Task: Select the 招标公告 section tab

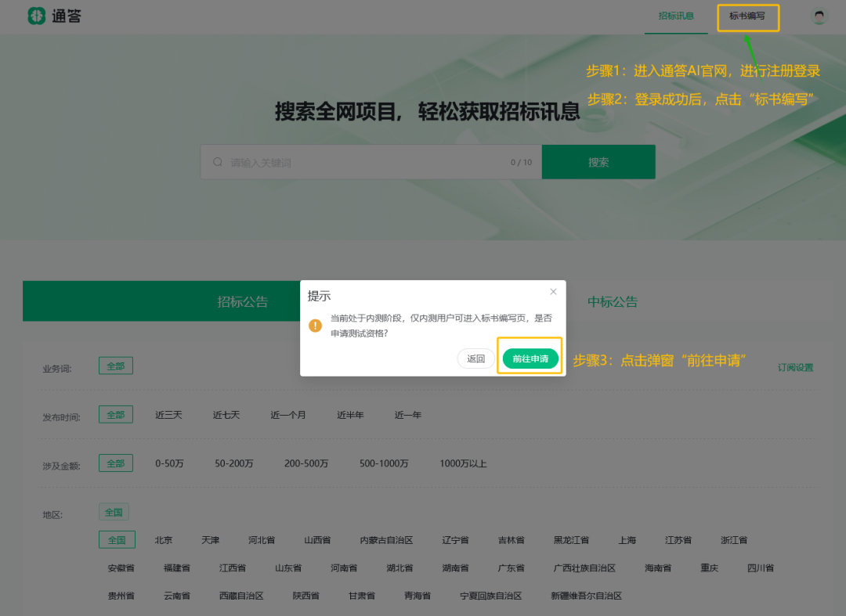Action: [242, 301]
